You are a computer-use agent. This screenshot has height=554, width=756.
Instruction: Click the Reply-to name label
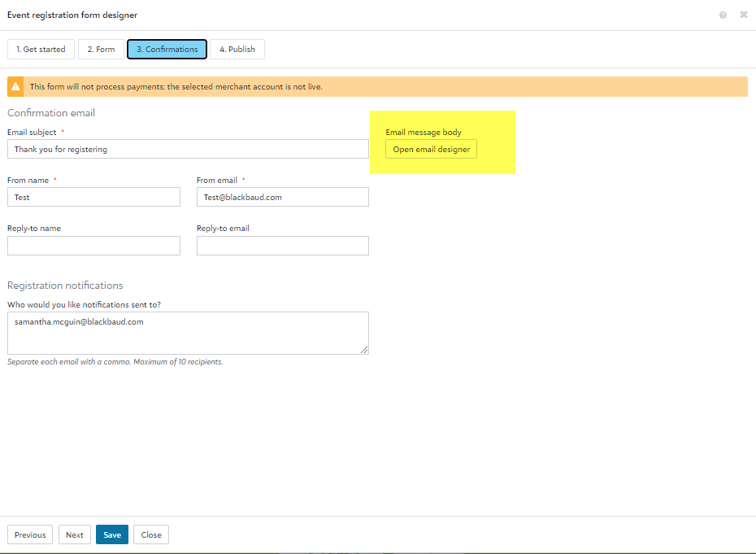click(34, 229)
